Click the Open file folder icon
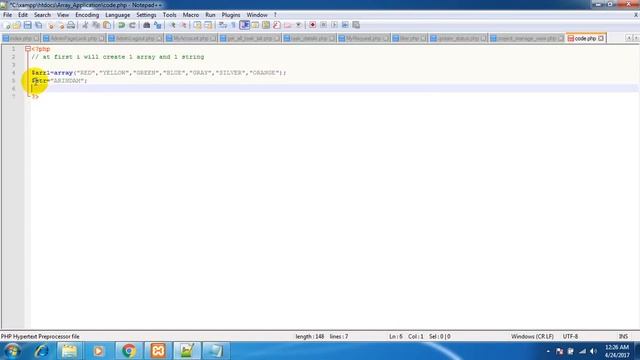This screenshot has width=640, height=360. (17, 25)
